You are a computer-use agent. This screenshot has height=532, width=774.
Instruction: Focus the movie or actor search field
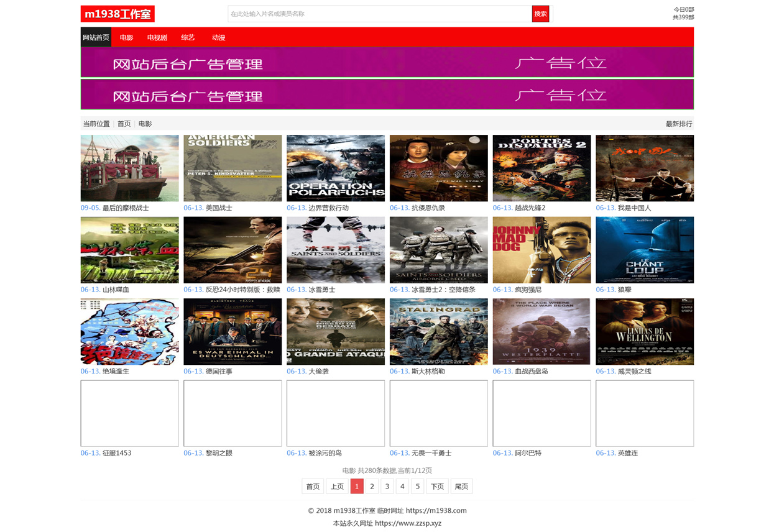coord(379,14)
